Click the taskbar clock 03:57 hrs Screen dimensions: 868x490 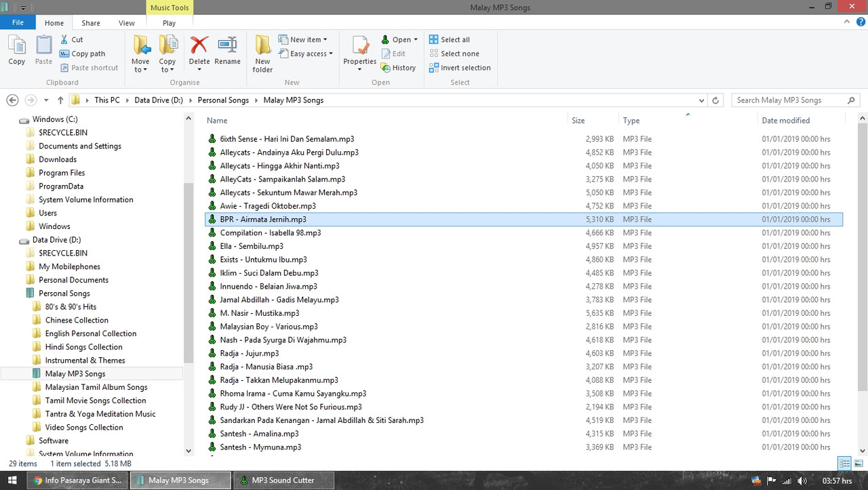point(836,481)
